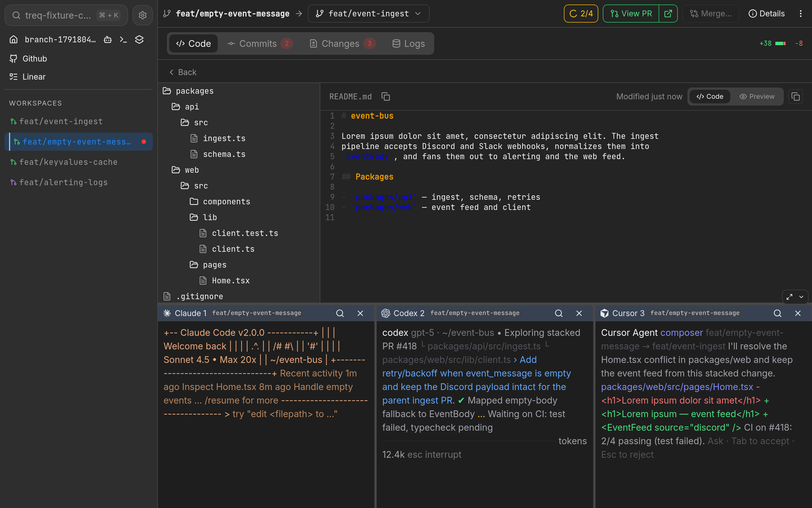Open PR in external browser icon
Viewport: 812px width, 508px height.
(x=668, y=14)
